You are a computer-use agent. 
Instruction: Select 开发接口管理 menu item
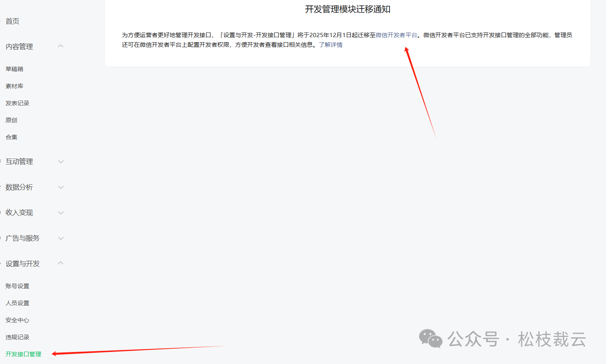point(23,354)
